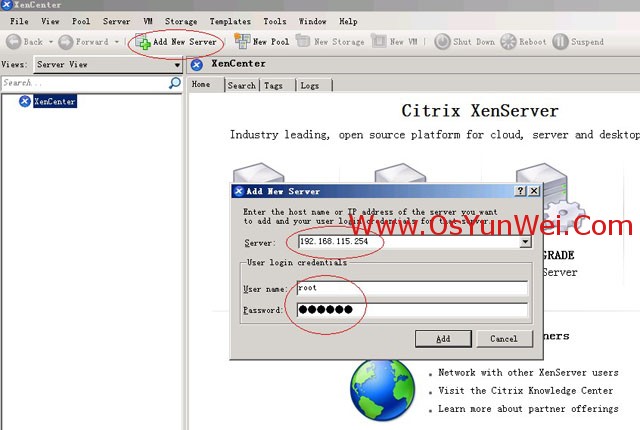The width and height of the screenshot is (640, 430).
Task: Click the Search text field in sidebar
Action: click(x=85, y=83)
